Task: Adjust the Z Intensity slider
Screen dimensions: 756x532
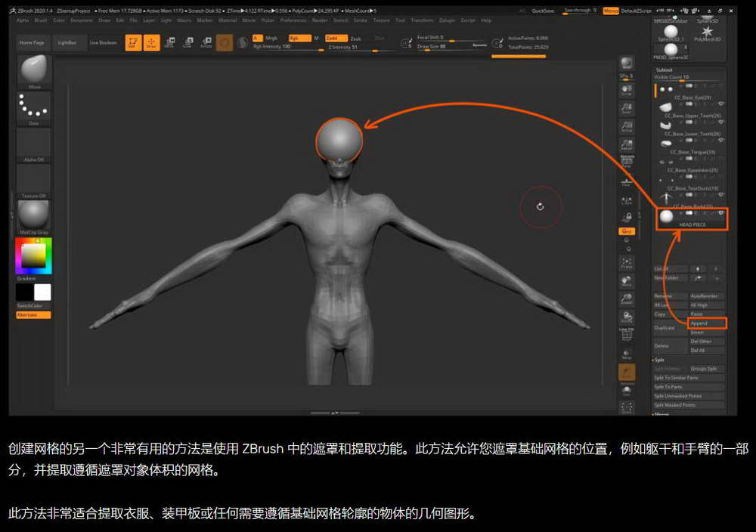Action: (360, 47)
